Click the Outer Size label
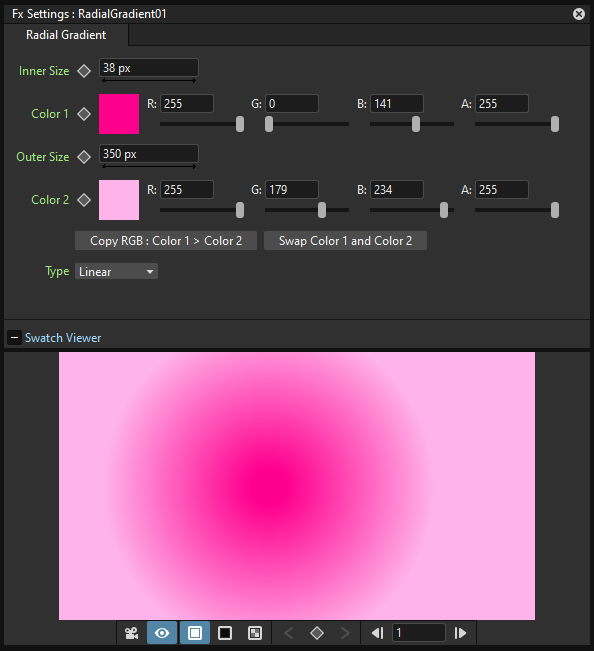 [x=43, y=157]
